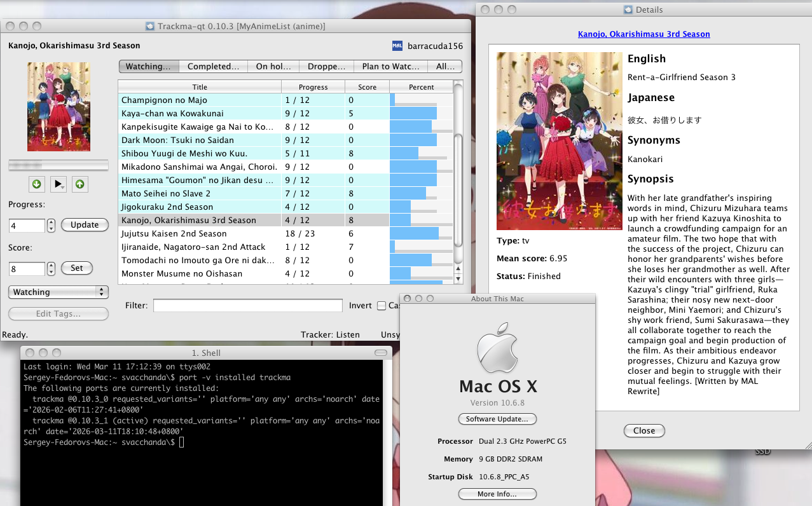The image size is (812, 506).
Task: Click Version 10.6.8 in About This Mac
Action: coord(497,403)
